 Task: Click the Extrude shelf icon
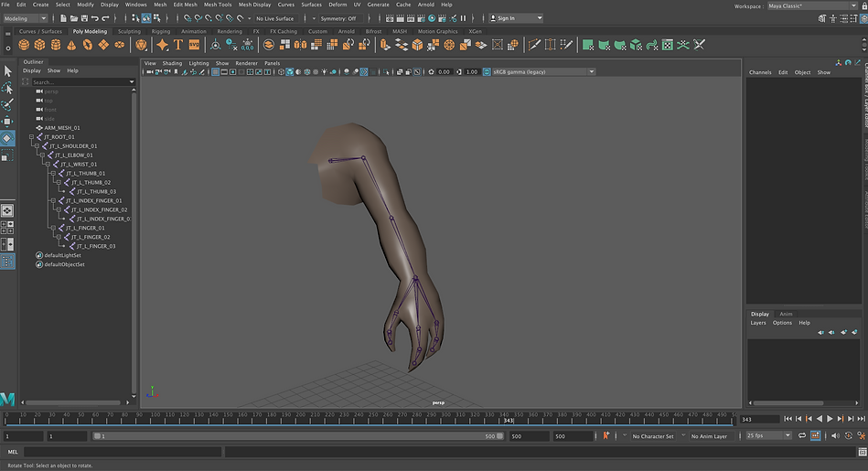[x=386, y=45]
